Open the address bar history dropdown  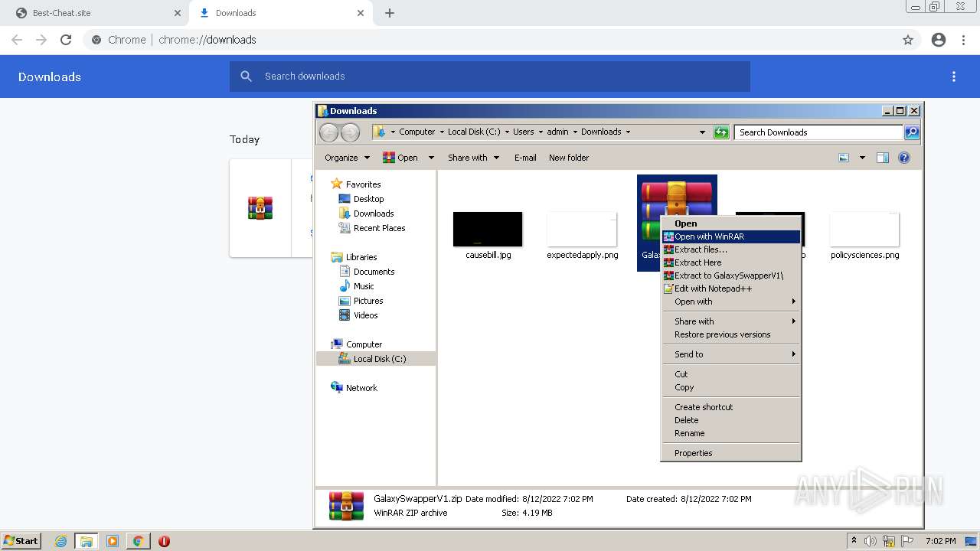tap(702, 132)
